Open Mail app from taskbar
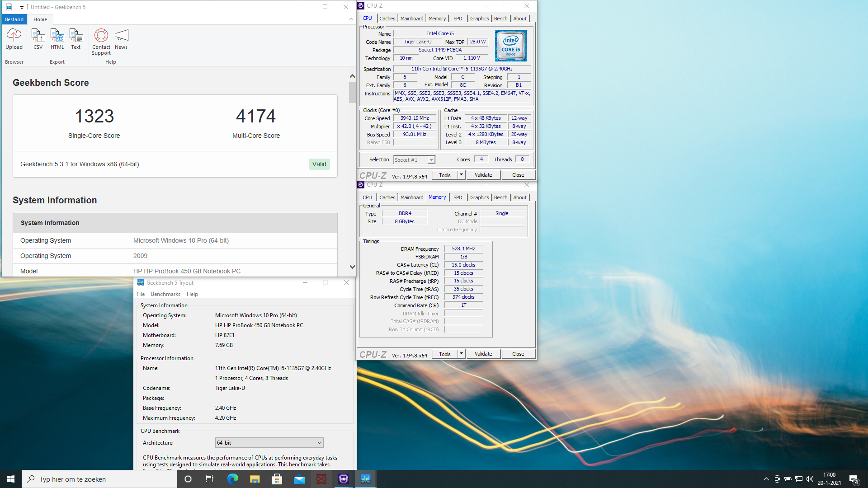This screenshot has height=488, width=868. [x=299, y=479]
